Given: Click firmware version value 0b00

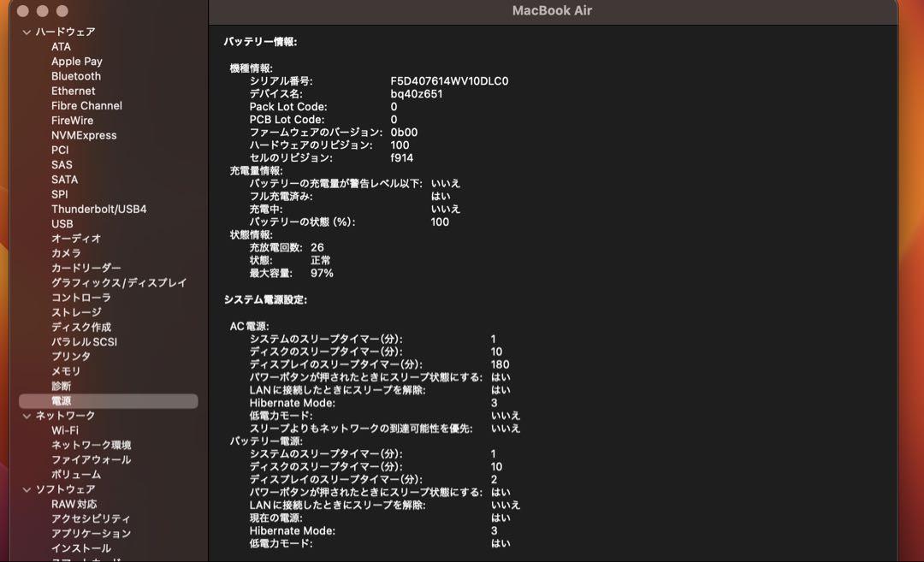Looking at the screenshot, I should tap(404, 133).
